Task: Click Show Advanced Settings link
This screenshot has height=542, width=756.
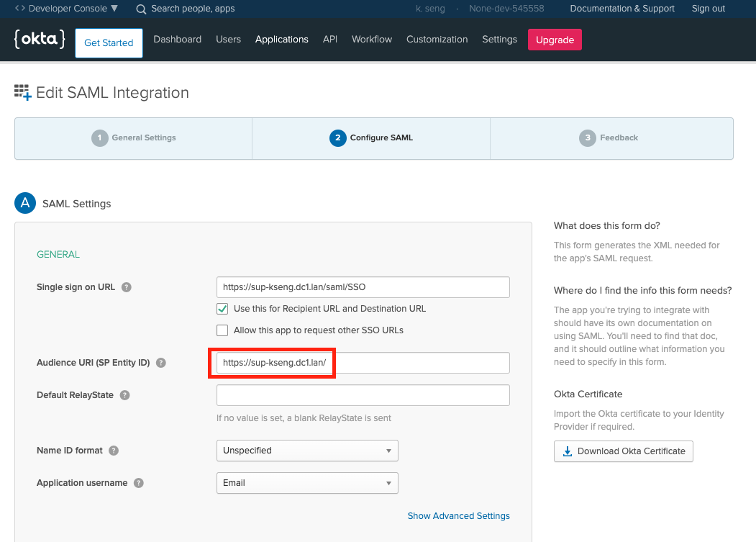Action: click(x=458, y=516)
